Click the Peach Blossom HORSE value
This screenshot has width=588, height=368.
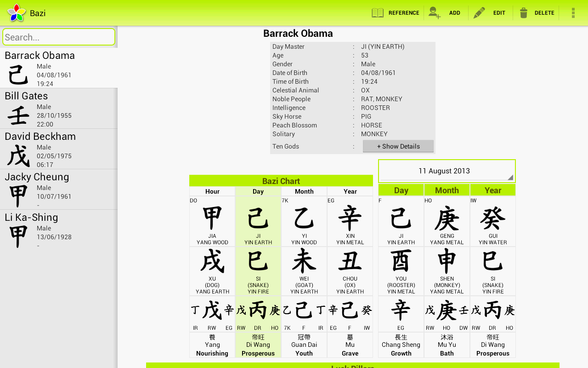click(x=371, y=125)
